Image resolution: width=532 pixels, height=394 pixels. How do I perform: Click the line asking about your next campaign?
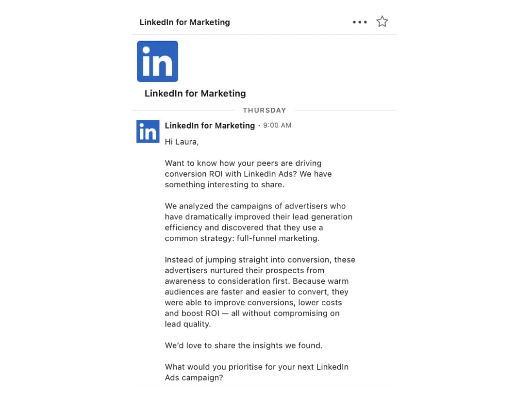click(x=256, y=372)
